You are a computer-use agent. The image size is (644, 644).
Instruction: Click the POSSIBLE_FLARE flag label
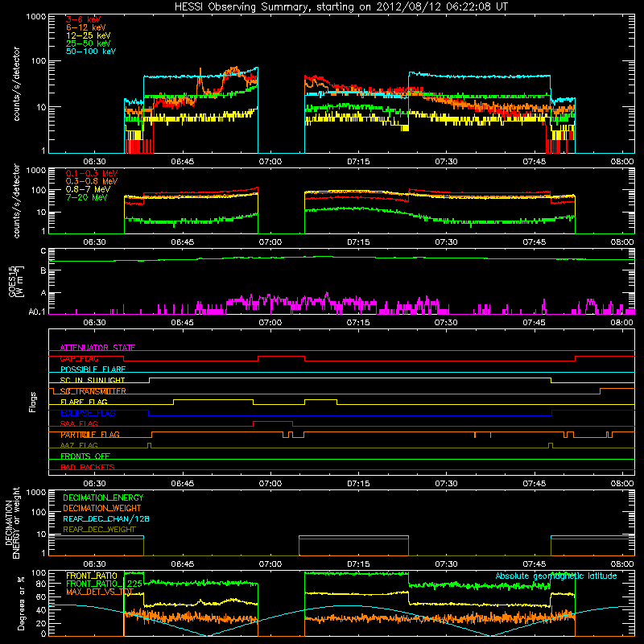tap(93, 369)
